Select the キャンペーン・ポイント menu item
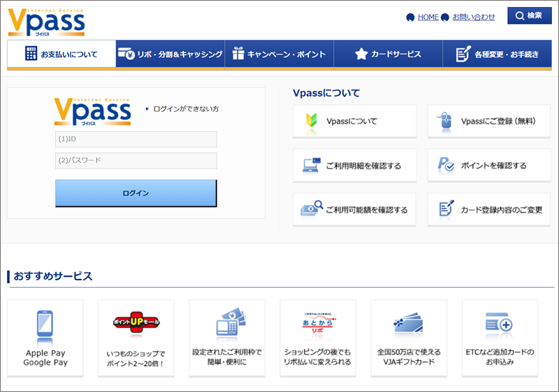Screen dimensions: 559x392 point(279,54)
